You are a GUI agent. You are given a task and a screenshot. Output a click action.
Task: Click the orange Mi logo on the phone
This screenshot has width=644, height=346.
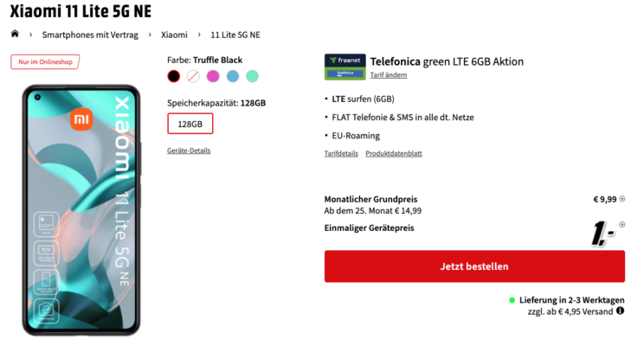point(81,119)
